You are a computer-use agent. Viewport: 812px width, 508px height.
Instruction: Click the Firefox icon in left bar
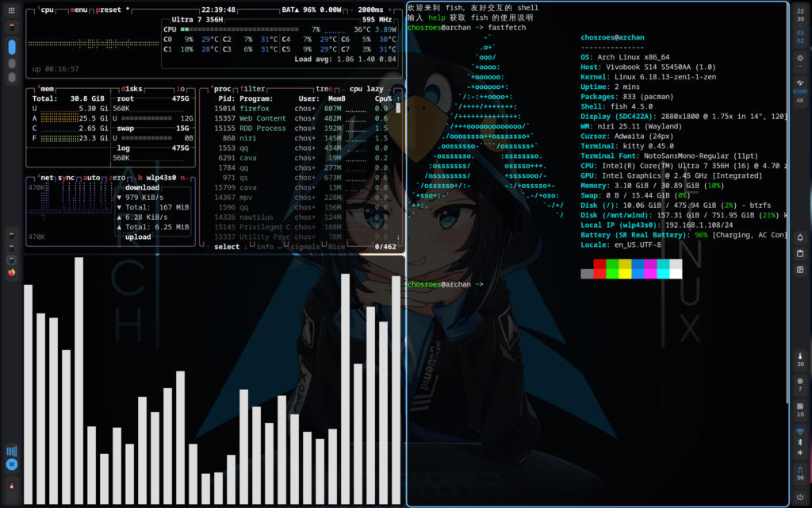12,272
